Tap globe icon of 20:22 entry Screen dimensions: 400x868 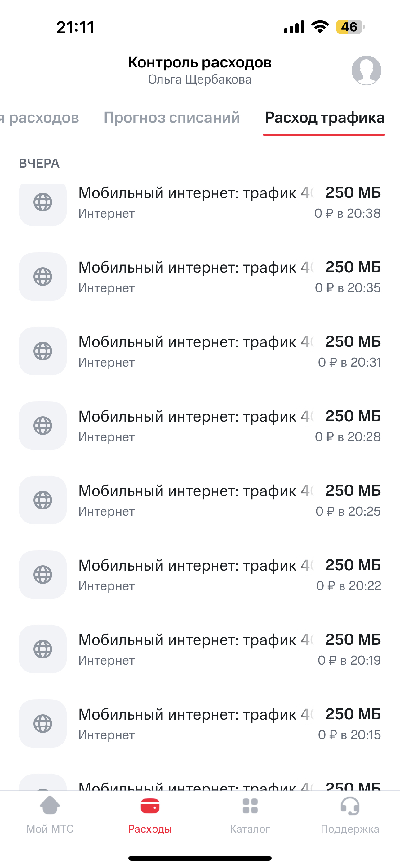coord(43,575)
